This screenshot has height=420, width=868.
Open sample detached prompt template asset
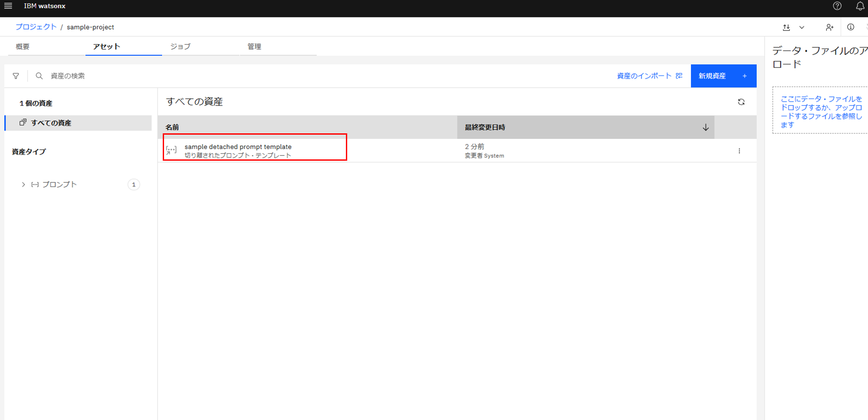tap(238, 147)
